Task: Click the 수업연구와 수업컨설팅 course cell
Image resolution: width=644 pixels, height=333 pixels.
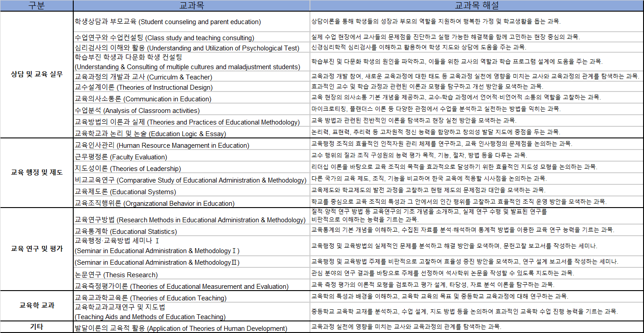Action: click(164, 37)
